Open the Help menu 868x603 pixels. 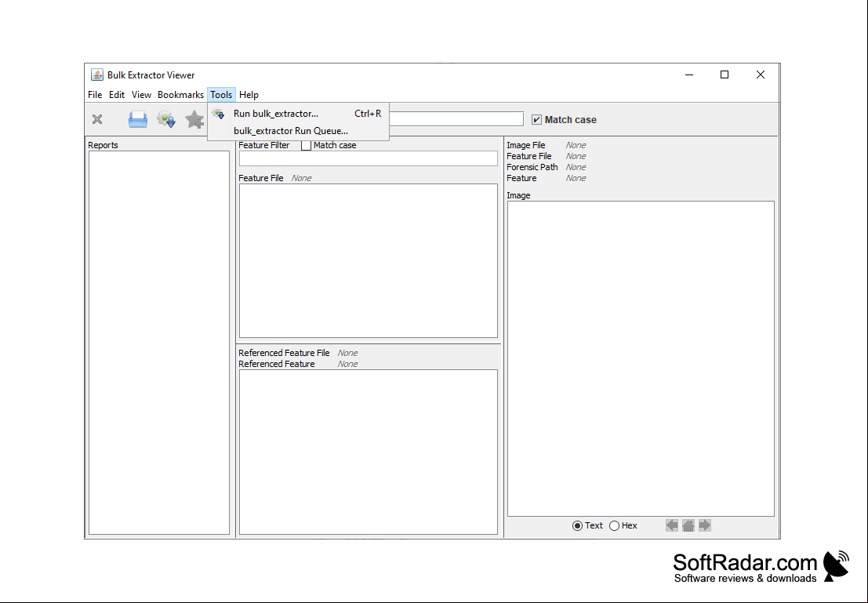tap(249, 95)
